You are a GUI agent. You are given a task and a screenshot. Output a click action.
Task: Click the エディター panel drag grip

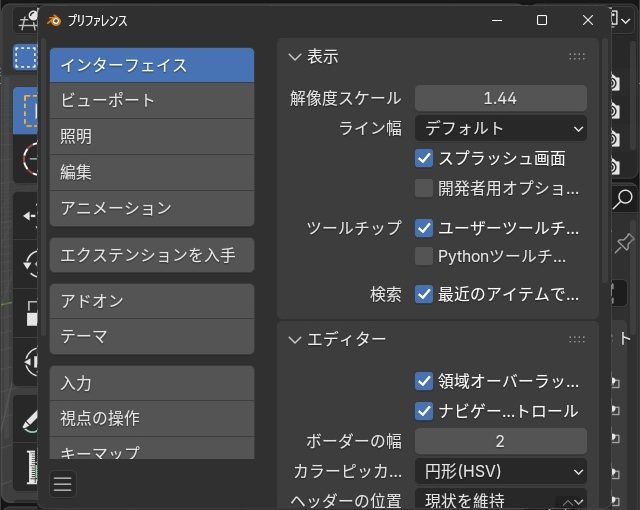click(x=577, y=339)
